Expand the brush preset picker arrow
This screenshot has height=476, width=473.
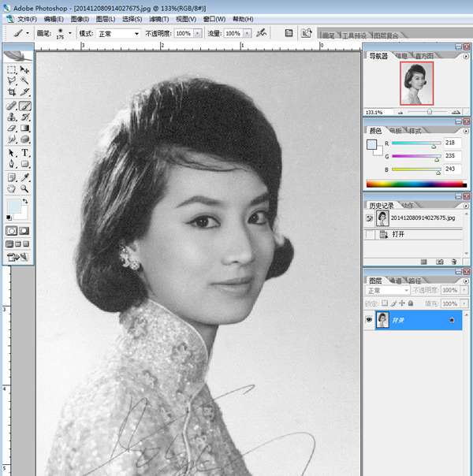70,34
